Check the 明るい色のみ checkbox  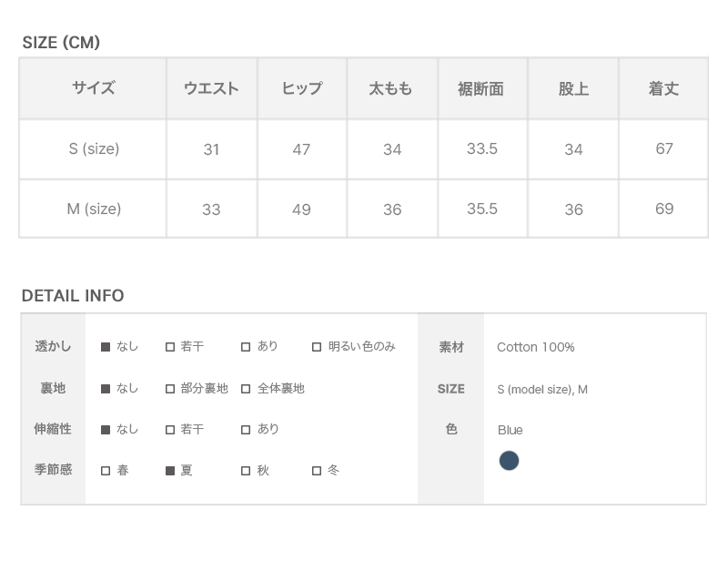[x=317, y=347]
